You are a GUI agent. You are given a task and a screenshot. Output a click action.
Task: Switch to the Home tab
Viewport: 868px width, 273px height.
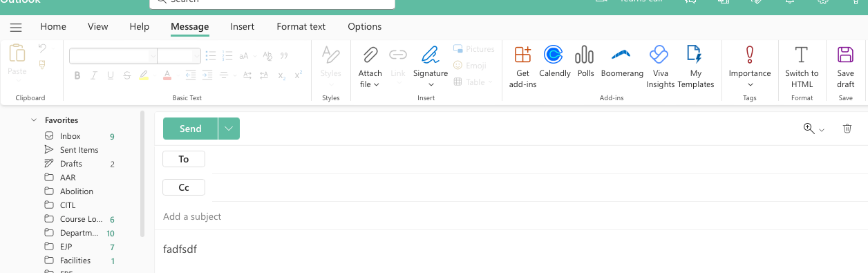(x=53, y=27)
